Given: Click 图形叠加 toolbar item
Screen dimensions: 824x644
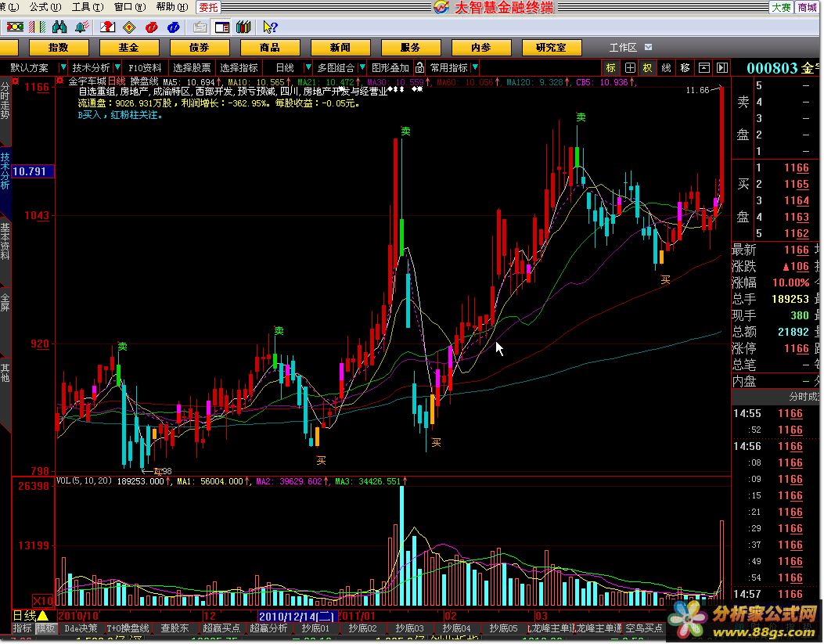Looking at the screenshot, I should 390,68.
